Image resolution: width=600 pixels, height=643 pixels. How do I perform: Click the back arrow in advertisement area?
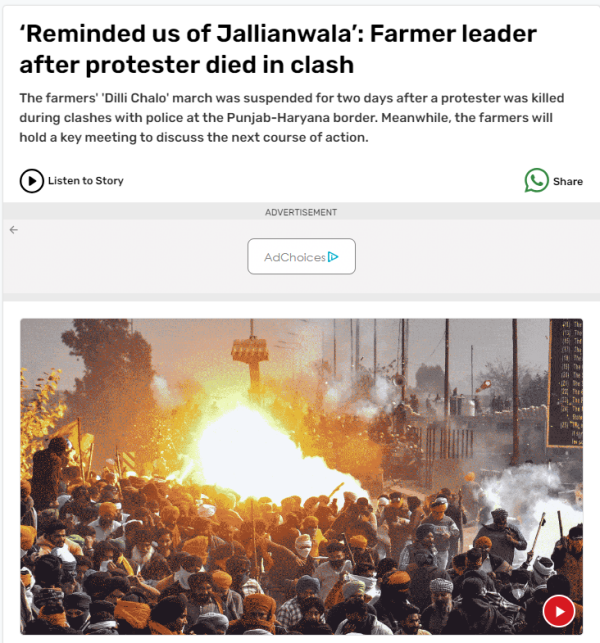[x=14, y=230]
